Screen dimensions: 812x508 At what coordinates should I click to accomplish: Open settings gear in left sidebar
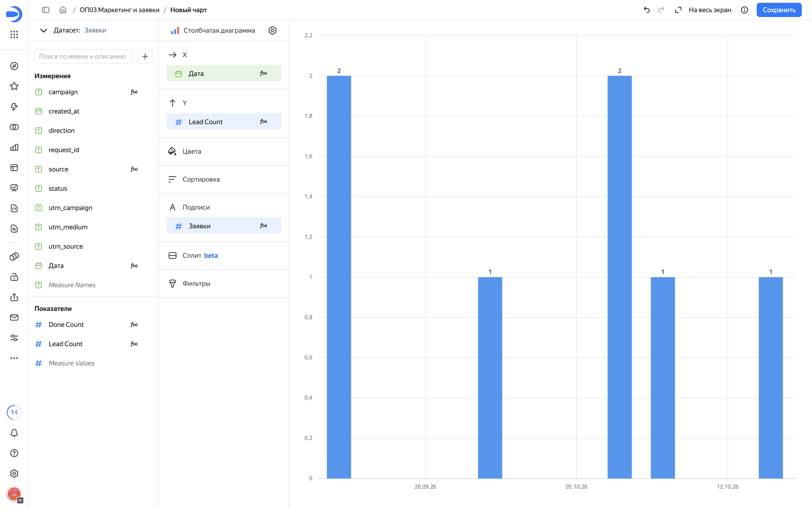point(14,473)
